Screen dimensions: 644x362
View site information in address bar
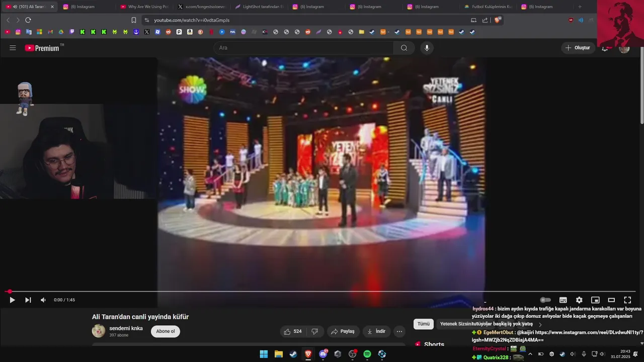[146, 20]
